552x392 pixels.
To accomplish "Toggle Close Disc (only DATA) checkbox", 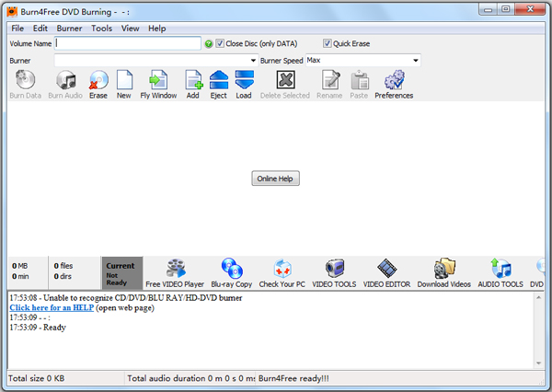I will click(220, 43).
